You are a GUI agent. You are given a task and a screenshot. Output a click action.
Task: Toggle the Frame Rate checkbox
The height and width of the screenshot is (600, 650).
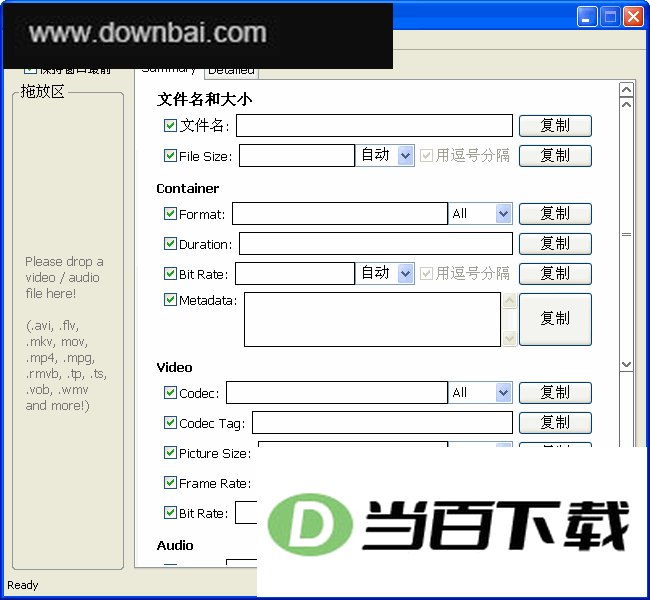170,483
